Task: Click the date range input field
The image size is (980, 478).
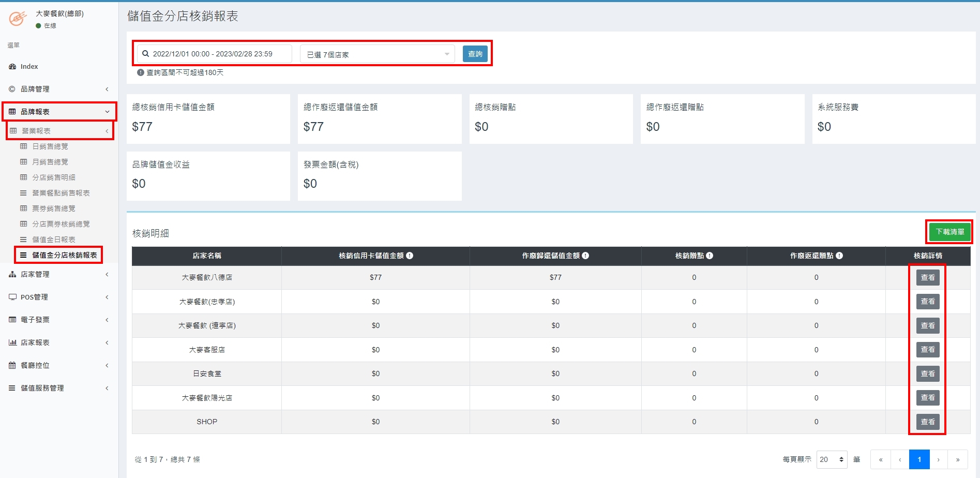Action: tap(214, 54)
